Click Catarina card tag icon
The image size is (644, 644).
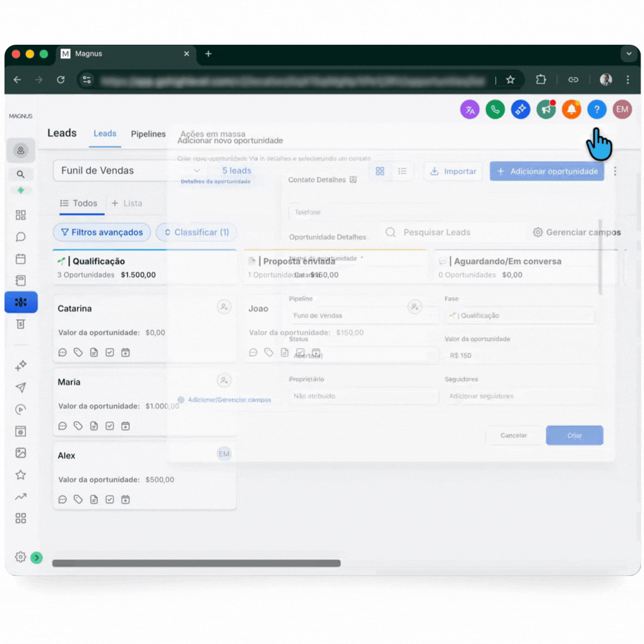click(x=78, y=352)
